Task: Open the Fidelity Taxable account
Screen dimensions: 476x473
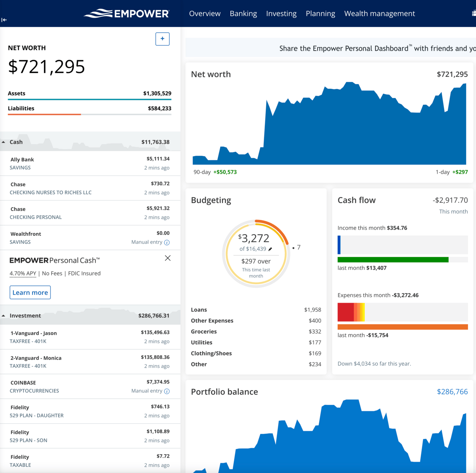Action: pos(90,461)
